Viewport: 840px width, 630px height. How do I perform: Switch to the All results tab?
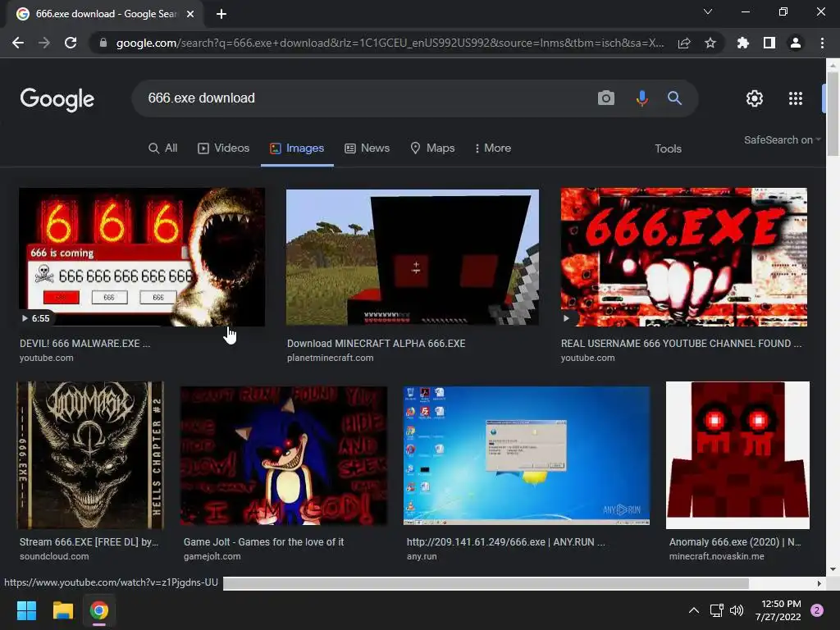(163, 148)
